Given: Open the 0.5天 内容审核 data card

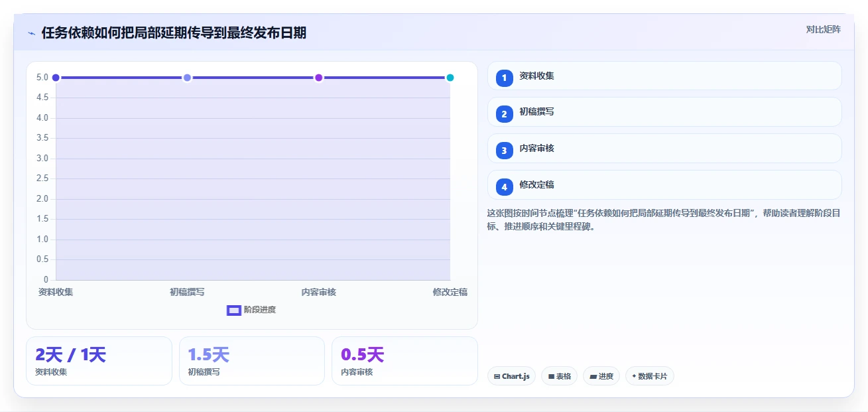Looking at the screenshot, I should click(x=404, y=361).
